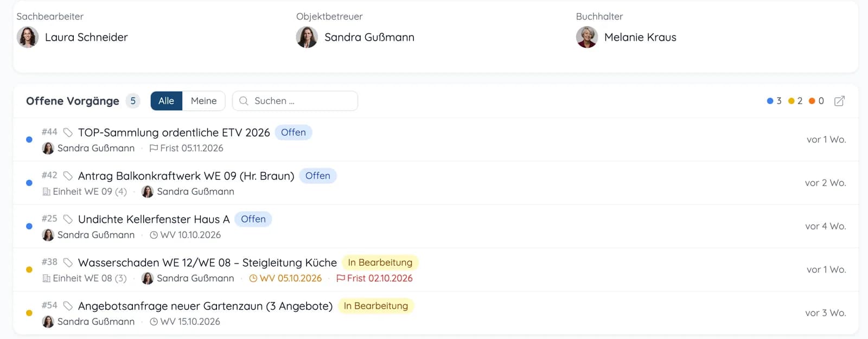The width and height of the screenshot is (868, 339).
Task: Switch the filter to Meine
Action: tap(203, 101)
